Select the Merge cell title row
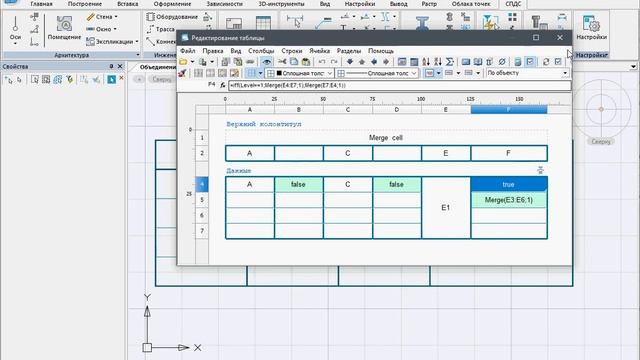The width and height of the screenshot is (640, 360). (x=386, y=138)
